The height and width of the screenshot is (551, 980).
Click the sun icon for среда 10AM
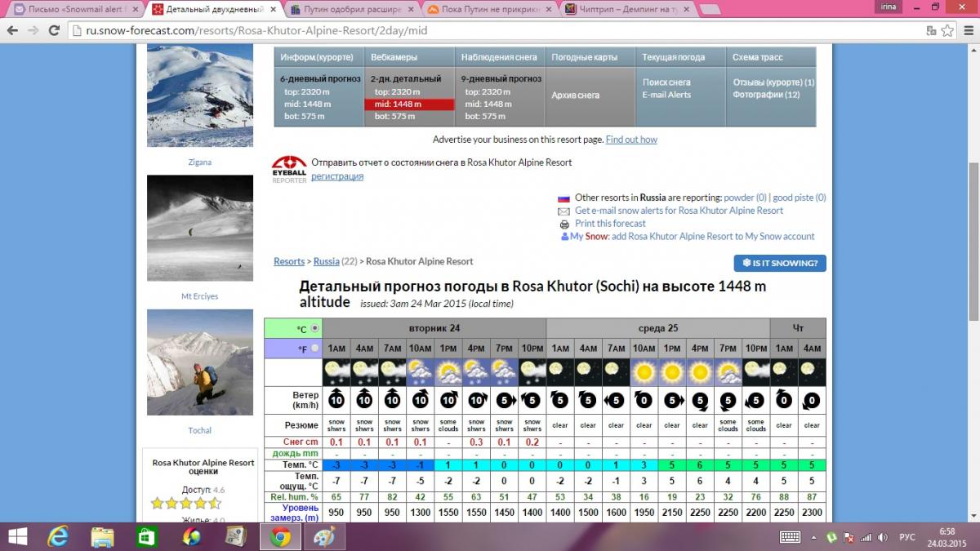pyautogui.click(x=644, y=372)
